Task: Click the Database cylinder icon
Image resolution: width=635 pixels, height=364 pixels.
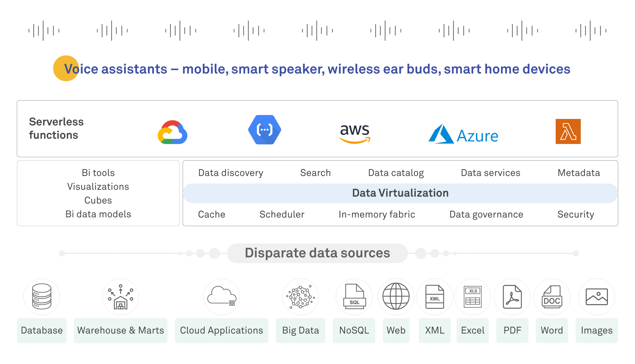Action: tap(42, 297)
